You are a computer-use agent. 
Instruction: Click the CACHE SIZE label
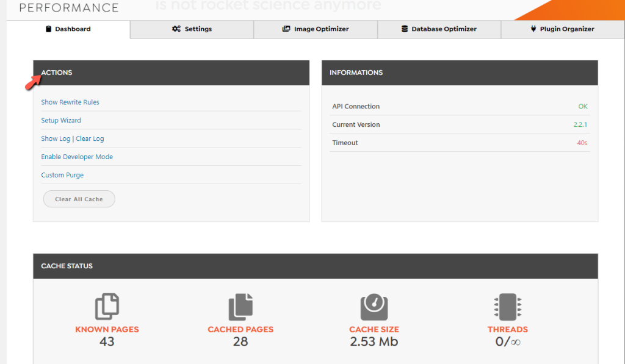pos(374,329)
